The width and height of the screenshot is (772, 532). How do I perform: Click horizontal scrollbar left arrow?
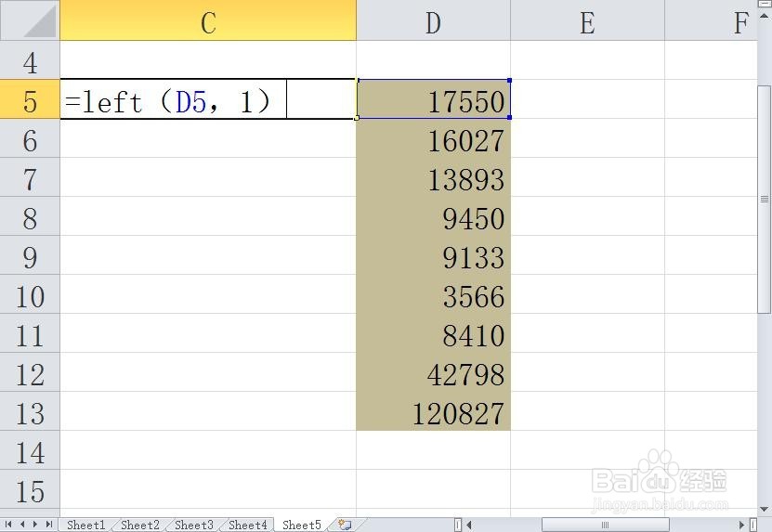click(x=469, y=526)
